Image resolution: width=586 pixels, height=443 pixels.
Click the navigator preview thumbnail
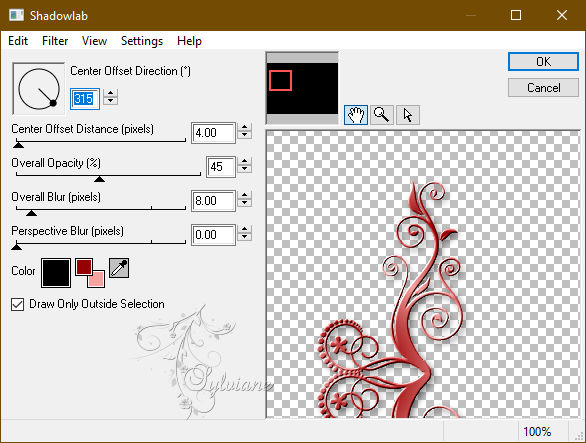302,88
